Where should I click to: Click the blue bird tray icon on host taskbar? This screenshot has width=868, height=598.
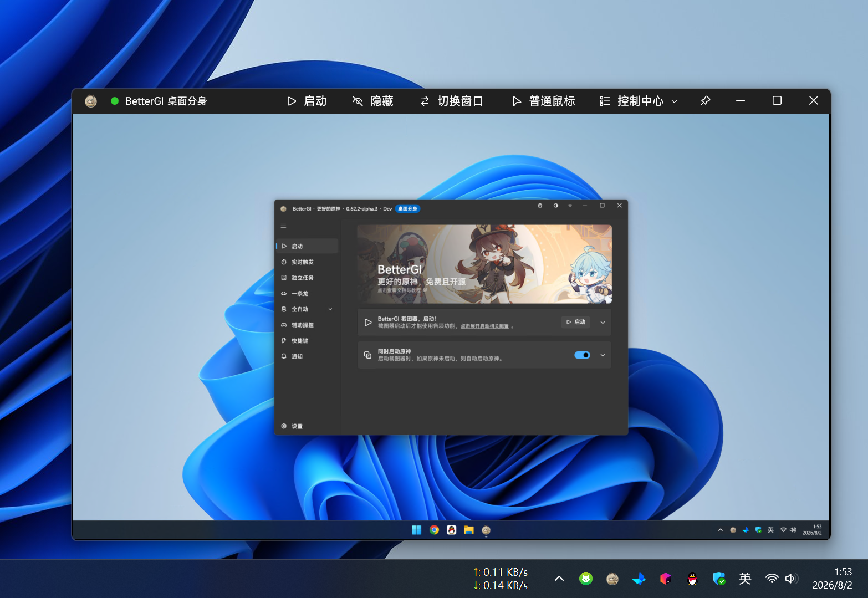[x=639, y=579]
